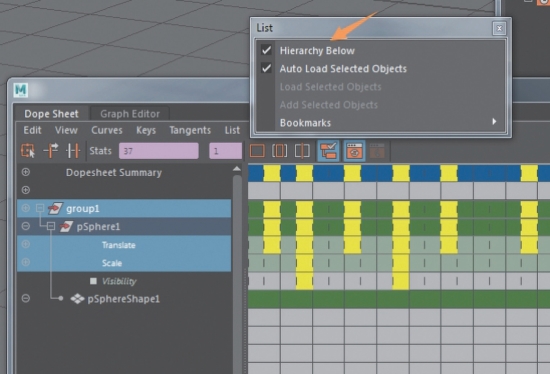This screenshot has width=550, height=374.
Task: Click first yellow key in Dopesheet Summary row
Action: coord(272,173)
